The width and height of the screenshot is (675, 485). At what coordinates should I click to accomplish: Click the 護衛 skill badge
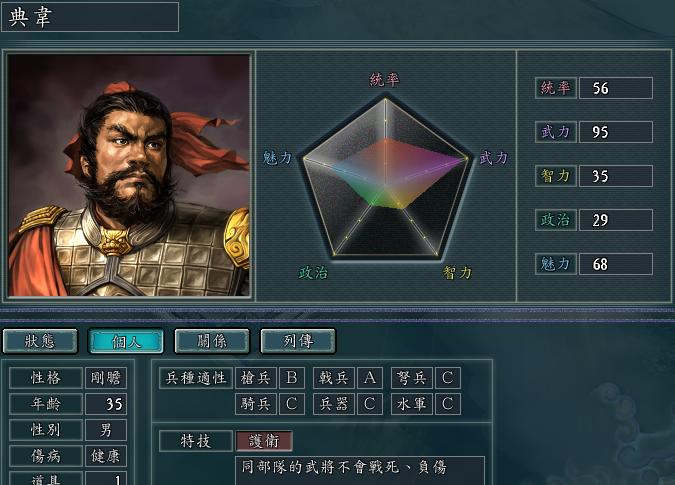coord(264,441)
